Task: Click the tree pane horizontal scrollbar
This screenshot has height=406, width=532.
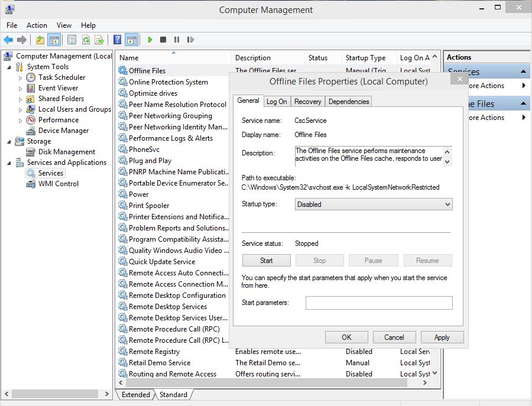Action: pos(56,394)
